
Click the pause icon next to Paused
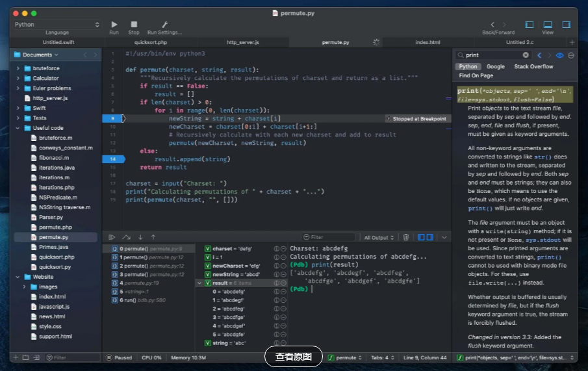pyautogui.click(x=109, y=357)
